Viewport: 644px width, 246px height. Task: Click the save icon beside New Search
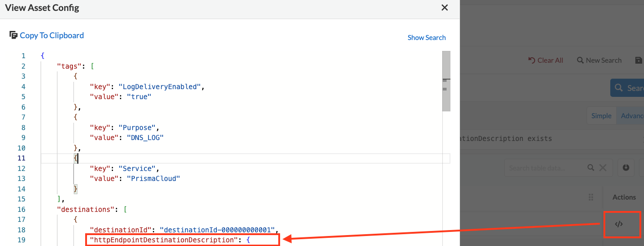coord(639,60)
